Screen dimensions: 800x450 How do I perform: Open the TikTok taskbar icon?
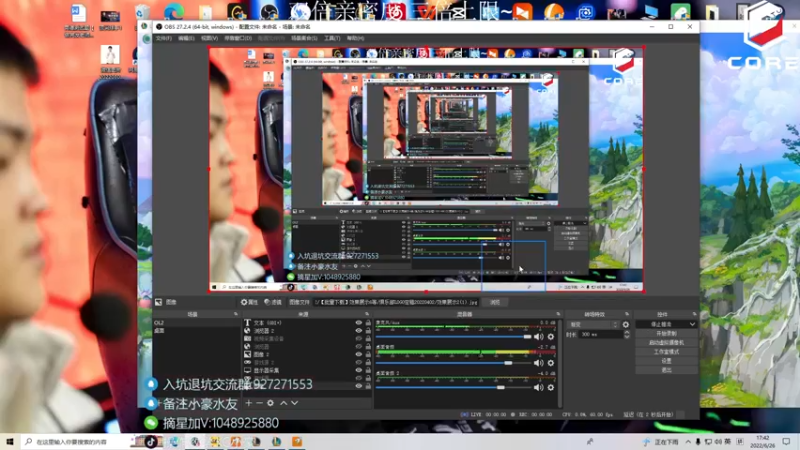152,441
